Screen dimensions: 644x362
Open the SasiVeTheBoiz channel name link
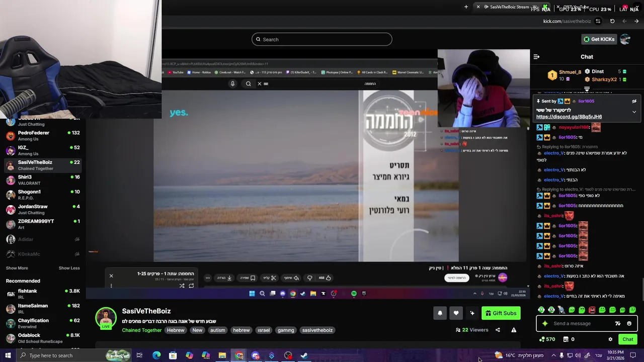146,311
